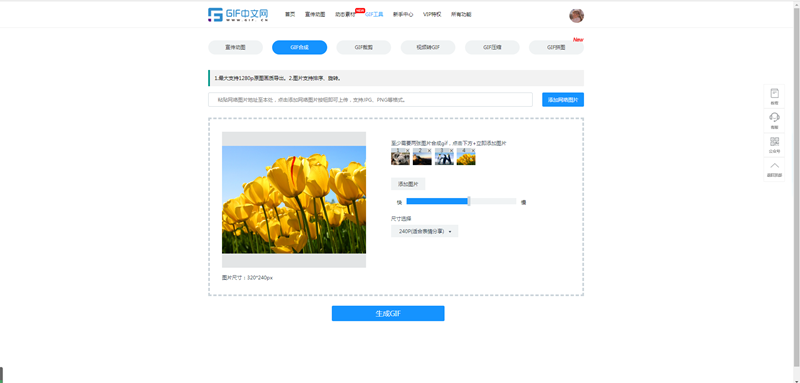Remove thumbnail 3 with its X
800x383 pixels.
452,150
